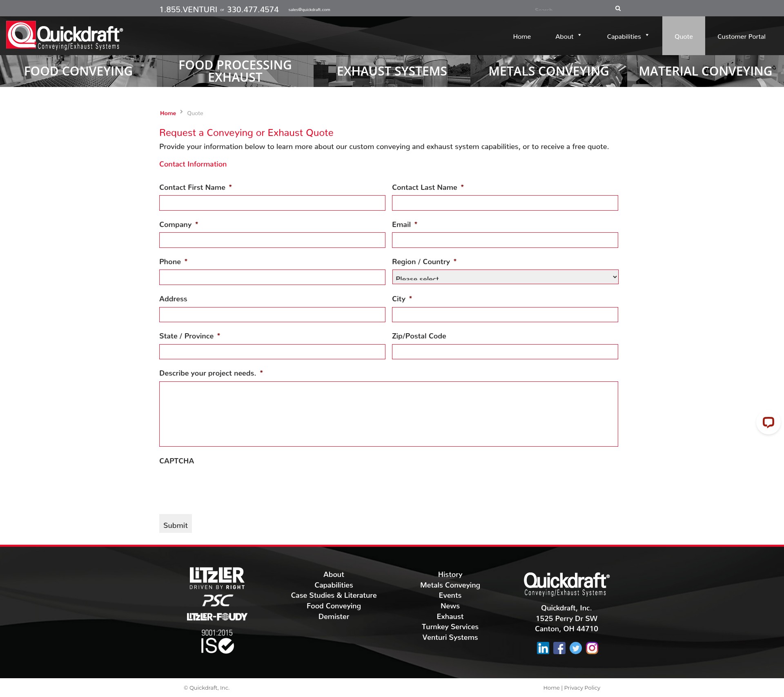The height and width of the screenshot is (697, 784).
Task: Open the Exhaust Systems banner
Action: [392, 71]
